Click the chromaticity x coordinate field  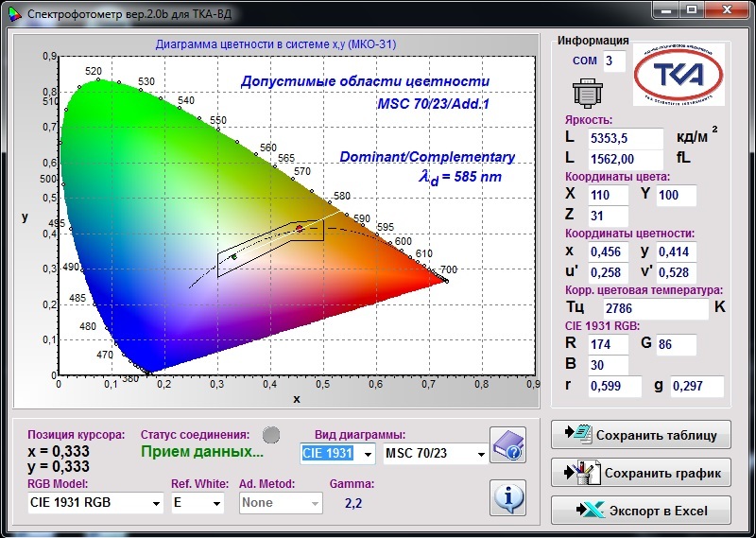click(x=608, y=252)
